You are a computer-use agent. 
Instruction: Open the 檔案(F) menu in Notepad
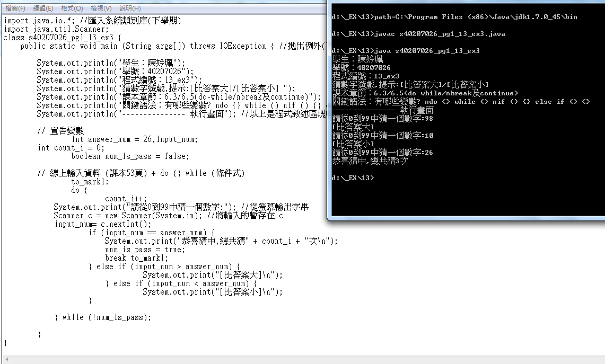[x=15, y=8]
